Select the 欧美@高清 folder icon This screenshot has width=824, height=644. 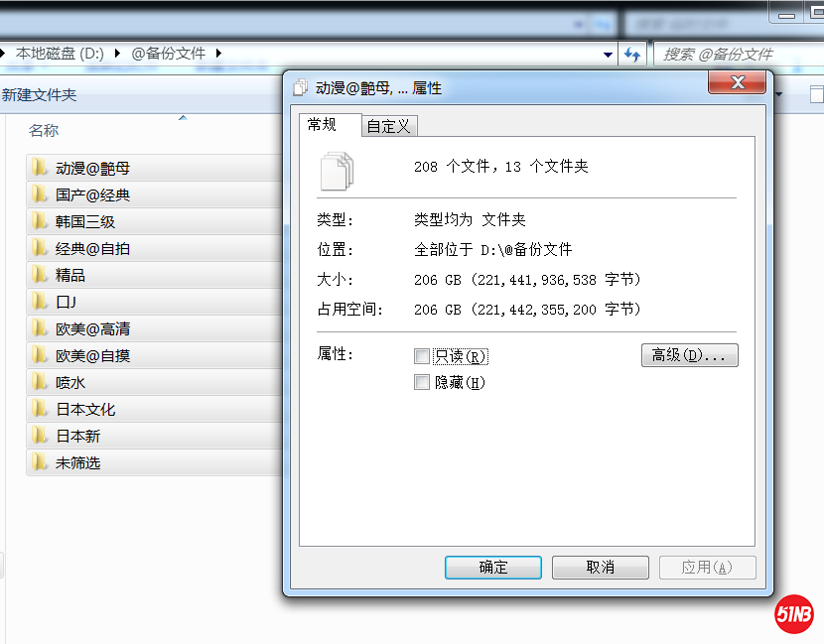(x=40, y=328)
